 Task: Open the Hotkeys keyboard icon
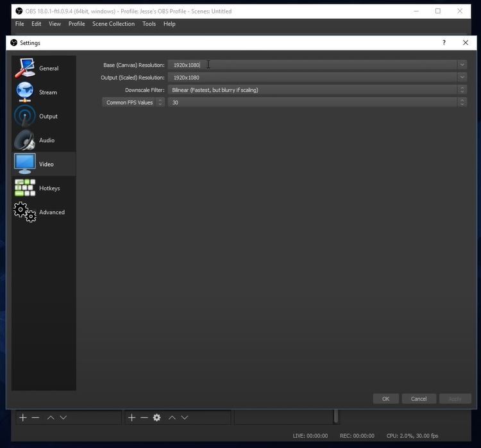pyautogui.click(x=25, y=188)
